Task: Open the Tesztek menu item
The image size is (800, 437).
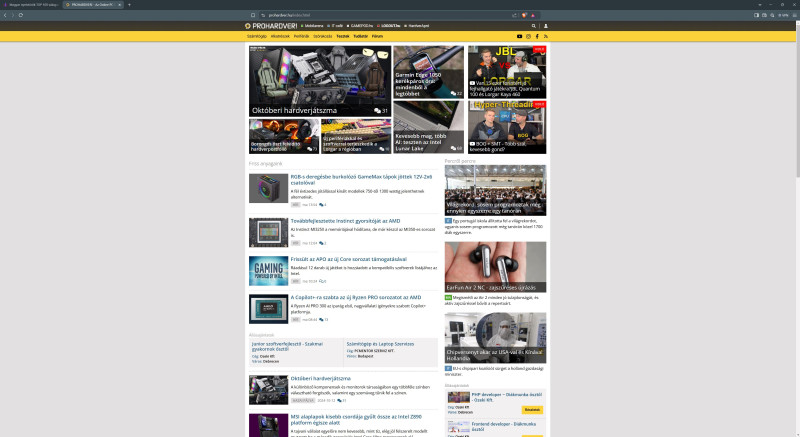Action: coord(343,36)
